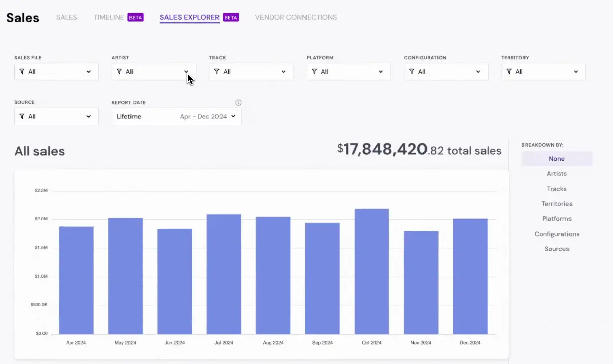Click the $17,848,420.82 total sales figure
This screenshot has width=613, height=364.
coord(419,150)
